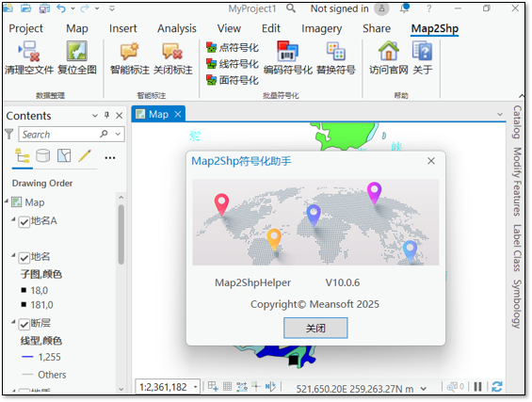The width and height of the screenshot is (532, 402).
Task: Click the refresh map icon in status bar
Action: (x=497, y=386)
